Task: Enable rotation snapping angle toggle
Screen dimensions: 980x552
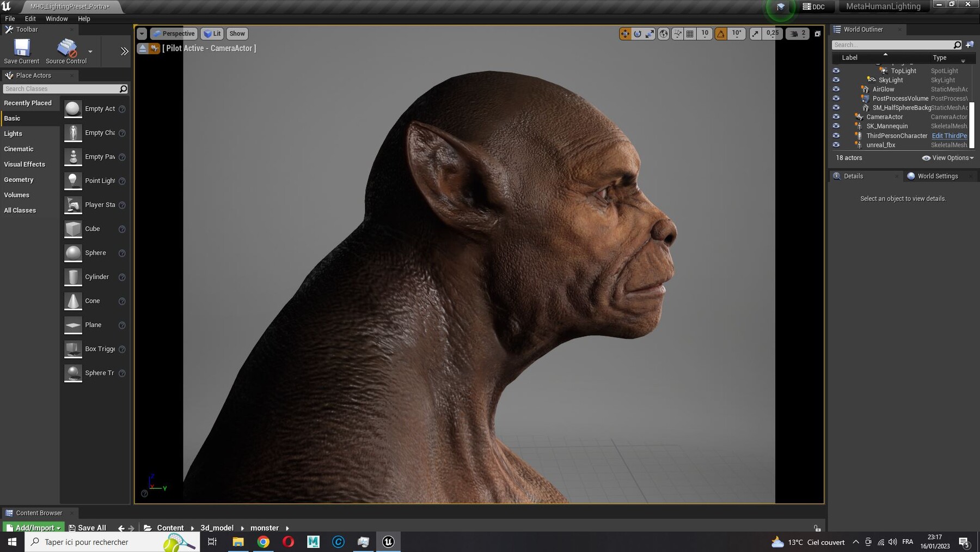Action: 721,34
